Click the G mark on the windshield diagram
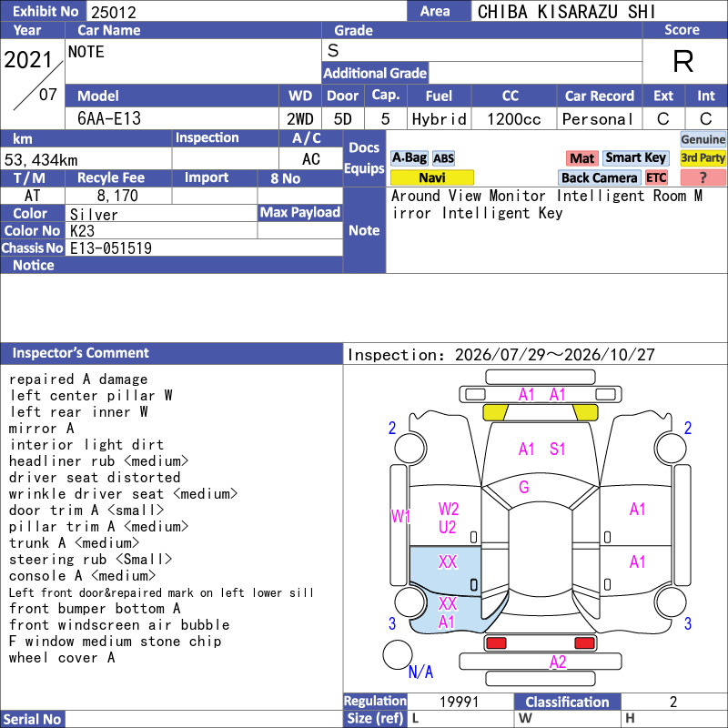Screen dimensions: 728x728 524,487
